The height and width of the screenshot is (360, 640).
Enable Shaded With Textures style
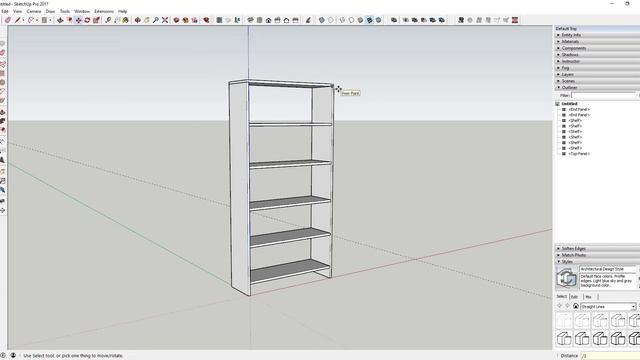pyautogui.click(x=369, y=20)
